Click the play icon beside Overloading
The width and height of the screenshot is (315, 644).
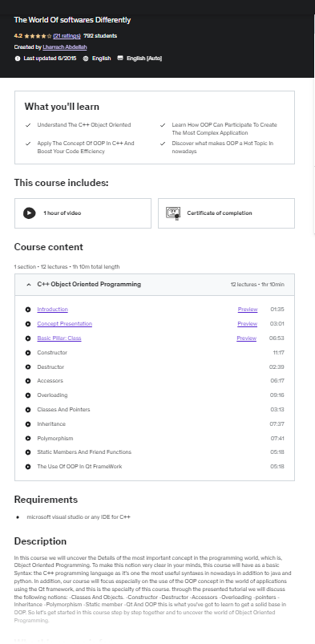[x=28, y=395]
